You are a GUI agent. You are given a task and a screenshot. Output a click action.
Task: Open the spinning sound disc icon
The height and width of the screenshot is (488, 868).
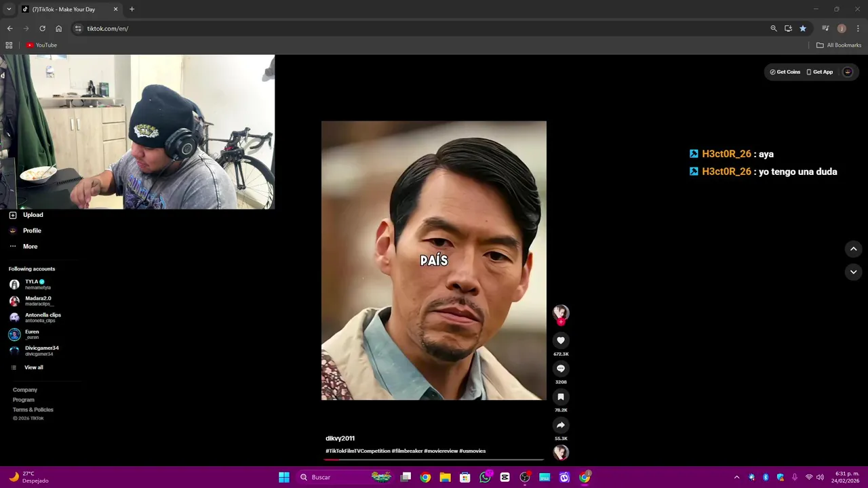tap(561, 453)
